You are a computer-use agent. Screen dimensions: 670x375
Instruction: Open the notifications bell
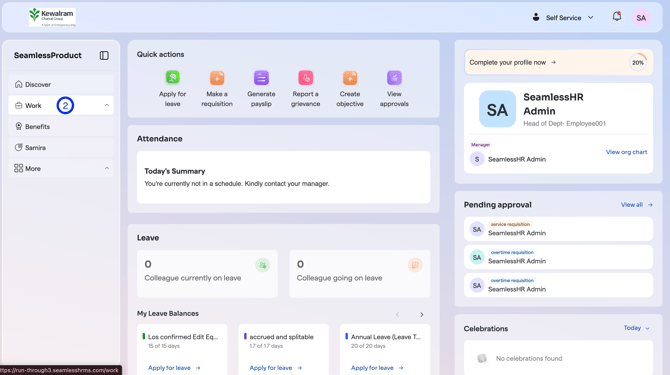pos(617,17)
